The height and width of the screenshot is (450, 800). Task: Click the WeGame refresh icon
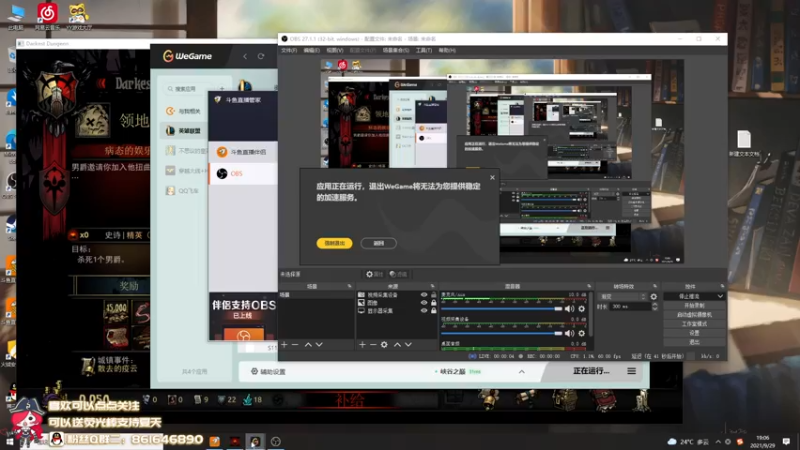point(261,56)
